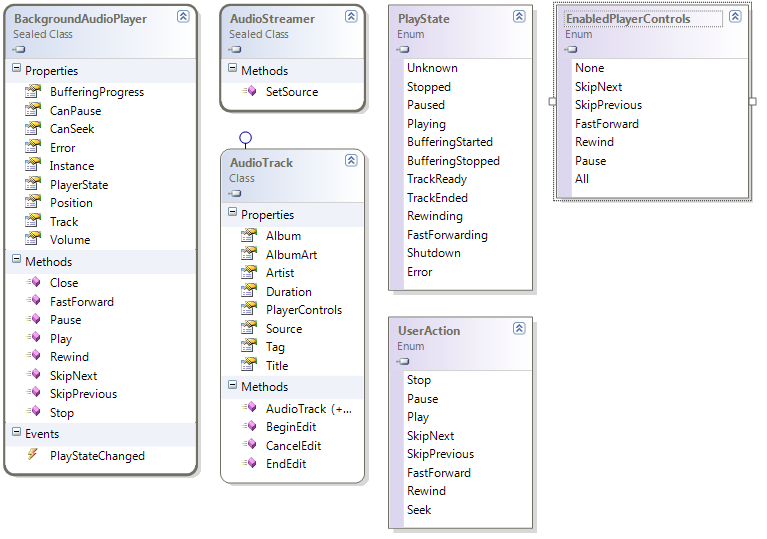The width and height of the screenshot is (767, 539).
Task: Click the right resize handle of EnabledPlayerControls
Action: pyautogui.click(x=753, y=101)
